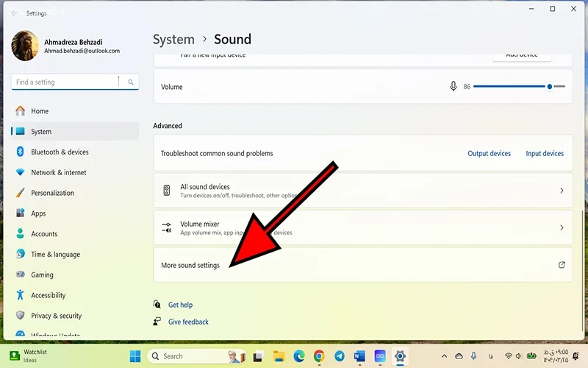The width and height of the screenshot is (588, 368).
Task: Go to Accessibility settings
Action: tap(48, 295)
